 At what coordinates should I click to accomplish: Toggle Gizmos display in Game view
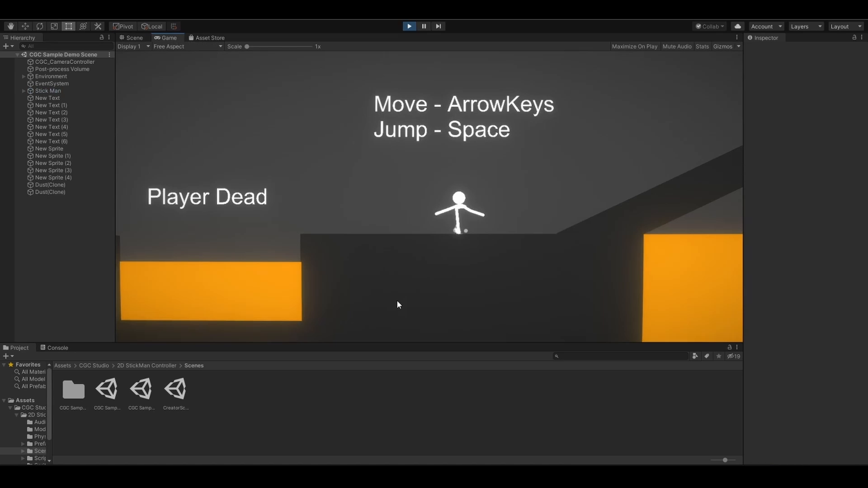(723, 47)
